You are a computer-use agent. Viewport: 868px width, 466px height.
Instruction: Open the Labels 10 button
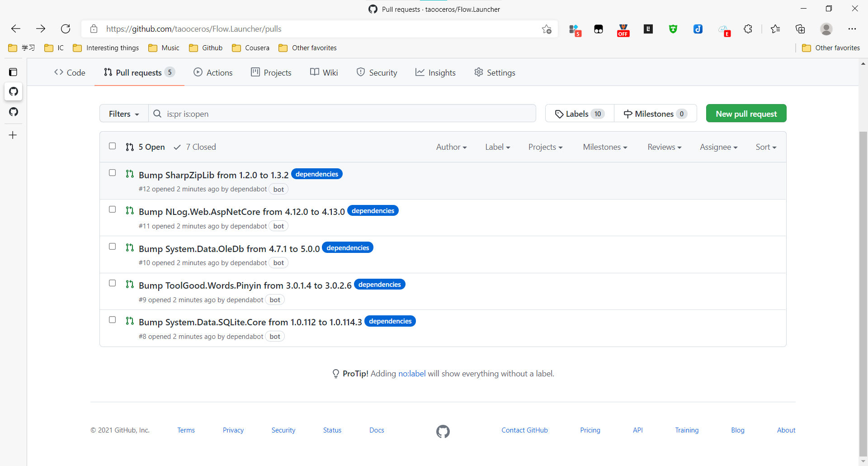click(x=580, y=114)
